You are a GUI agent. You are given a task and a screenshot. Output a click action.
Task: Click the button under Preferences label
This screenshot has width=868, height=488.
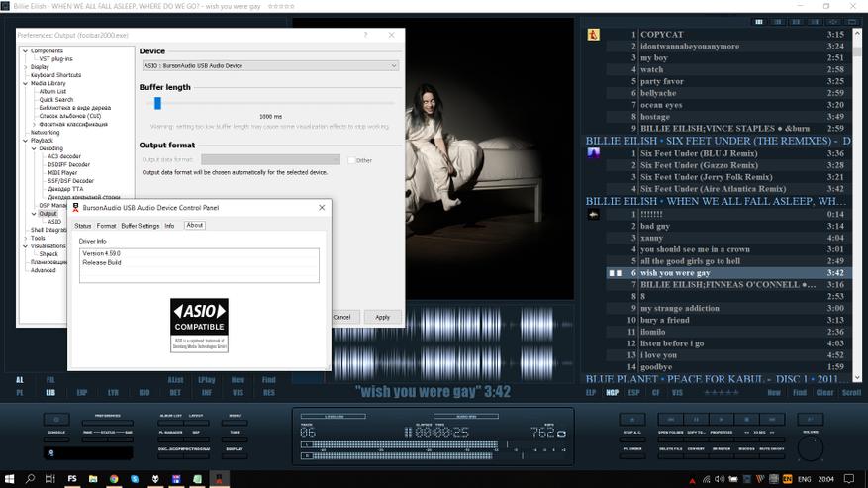click(x=108, y=423)
